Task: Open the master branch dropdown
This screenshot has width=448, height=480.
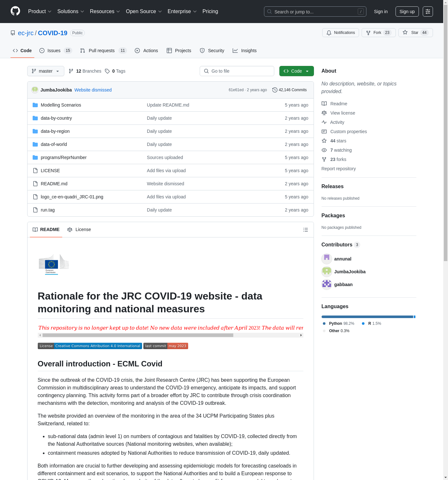Action: (45, 71)
